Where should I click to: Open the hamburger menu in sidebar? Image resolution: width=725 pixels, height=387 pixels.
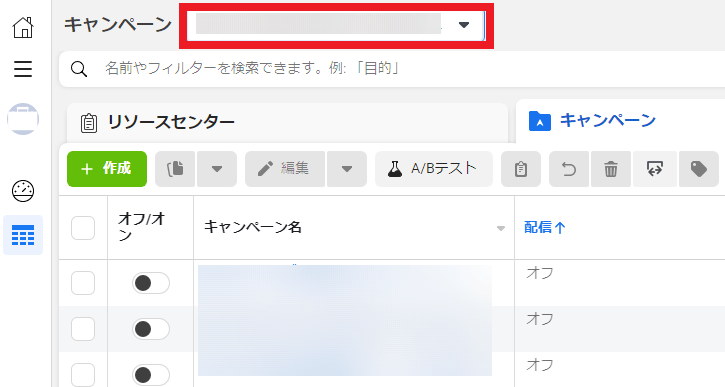click(x=23, y=69)
